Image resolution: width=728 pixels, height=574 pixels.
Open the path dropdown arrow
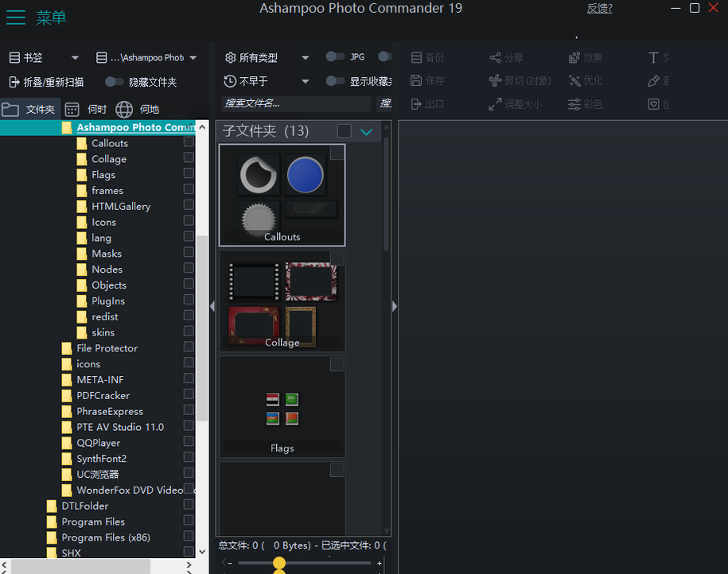click(193, 57)
